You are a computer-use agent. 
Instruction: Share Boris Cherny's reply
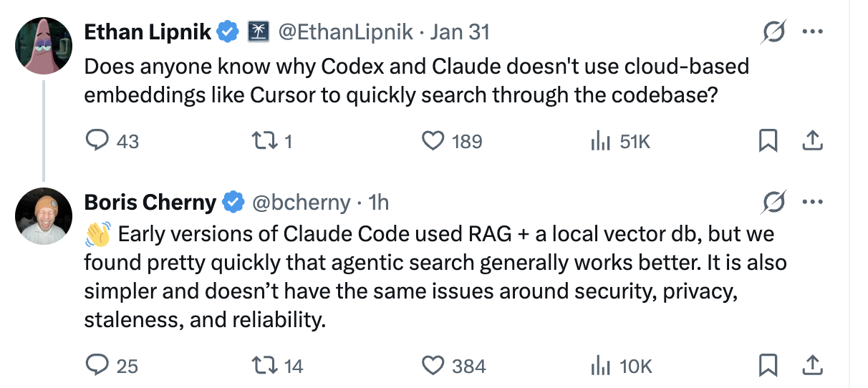(x=811, y=366)
